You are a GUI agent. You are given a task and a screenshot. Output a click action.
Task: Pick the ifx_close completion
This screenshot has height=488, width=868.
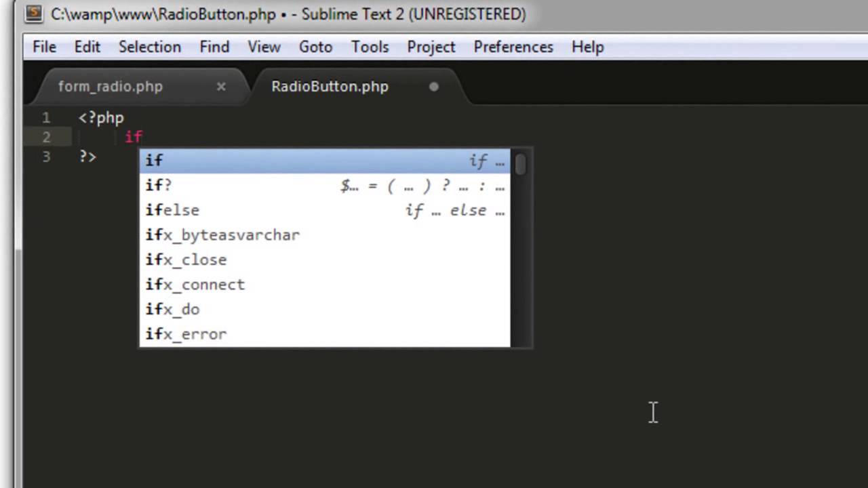325,260
